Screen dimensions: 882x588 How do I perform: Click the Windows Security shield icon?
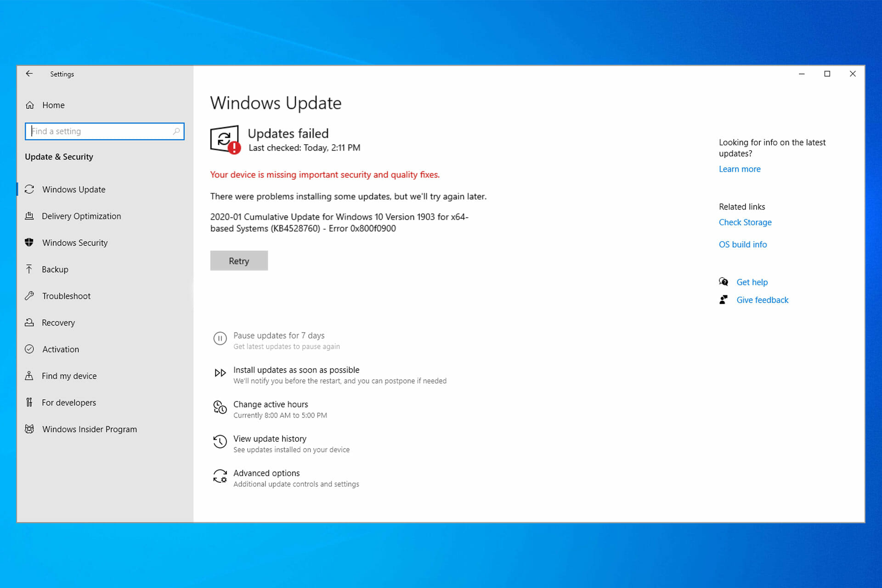tap(29, 243)
